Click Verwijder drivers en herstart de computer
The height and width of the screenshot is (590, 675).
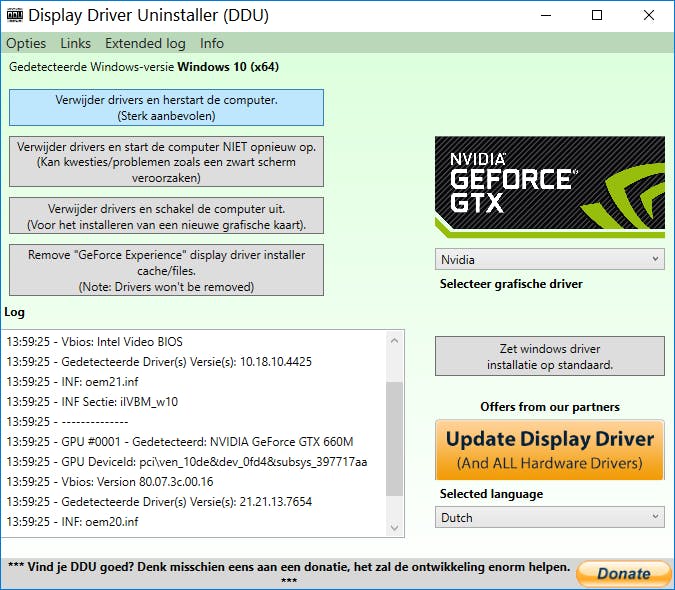[x=166, y=108]
